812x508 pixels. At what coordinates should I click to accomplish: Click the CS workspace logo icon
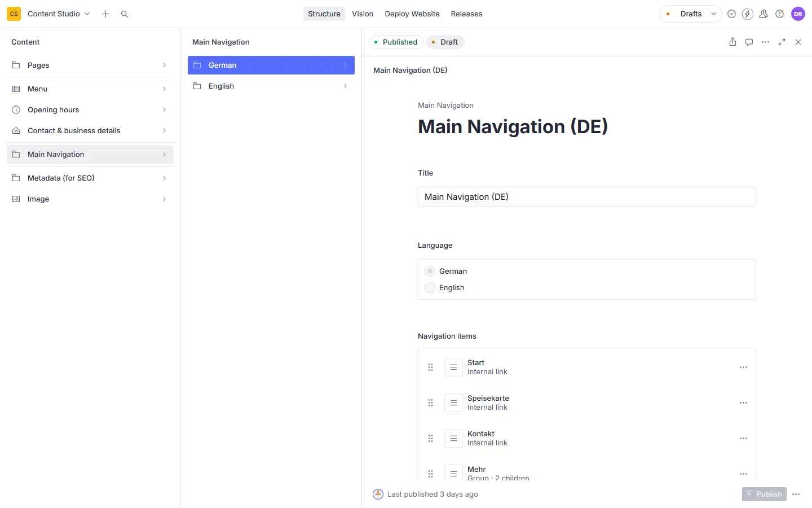coord(14,14)
